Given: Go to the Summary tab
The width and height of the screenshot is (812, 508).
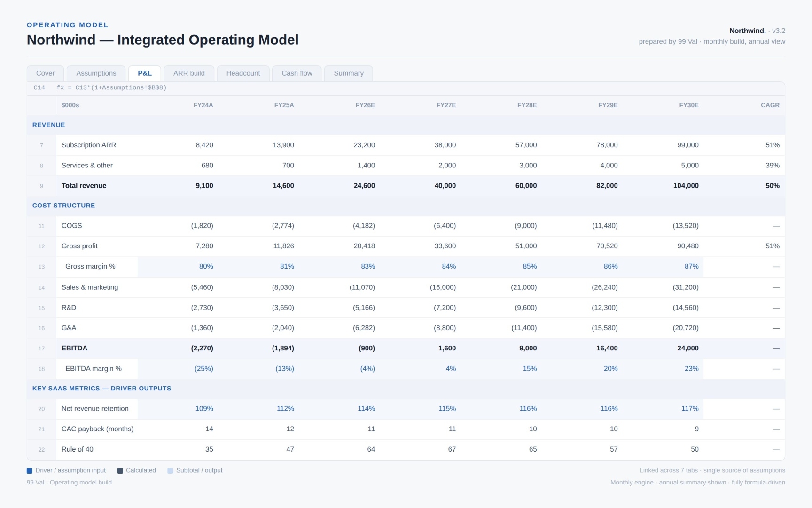Looking at the screenshot, I should [x=349, y=73].
